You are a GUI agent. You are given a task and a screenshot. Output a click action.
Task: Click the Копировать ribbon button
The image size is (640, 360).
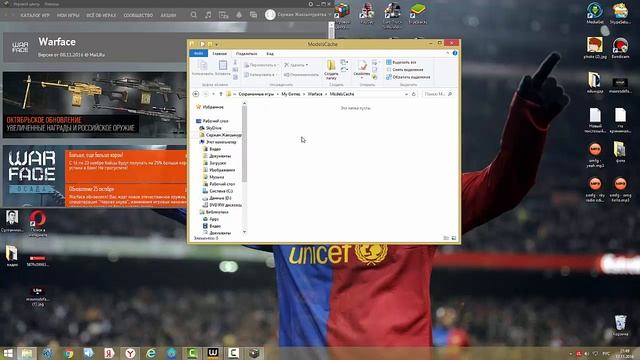[202, 68]
